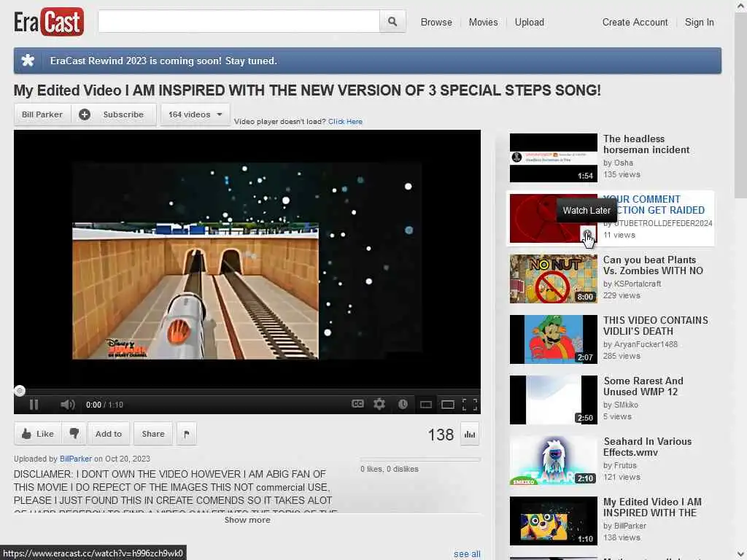Click 'by KSPortalcraft' channel name
747x560 pixels.
pos(632,284)
